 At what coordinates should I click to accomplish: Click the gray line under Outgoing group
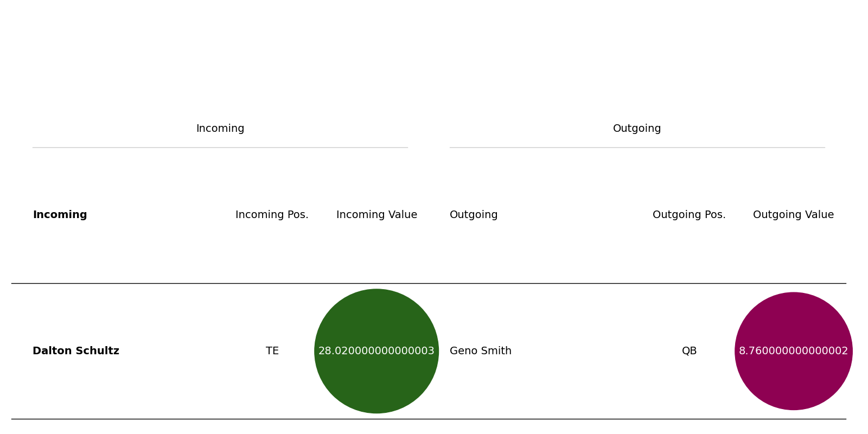(x=637, y=148)
